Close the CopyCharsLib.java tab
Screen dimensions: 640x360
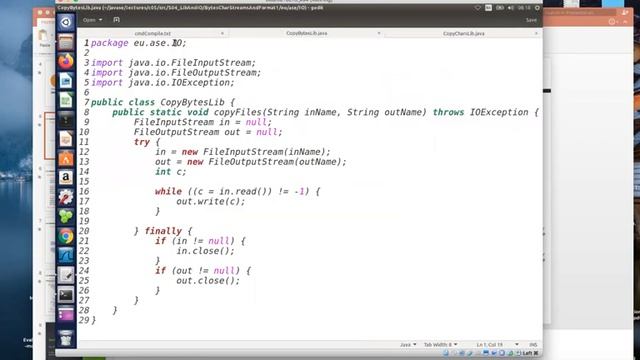point(536,33)
